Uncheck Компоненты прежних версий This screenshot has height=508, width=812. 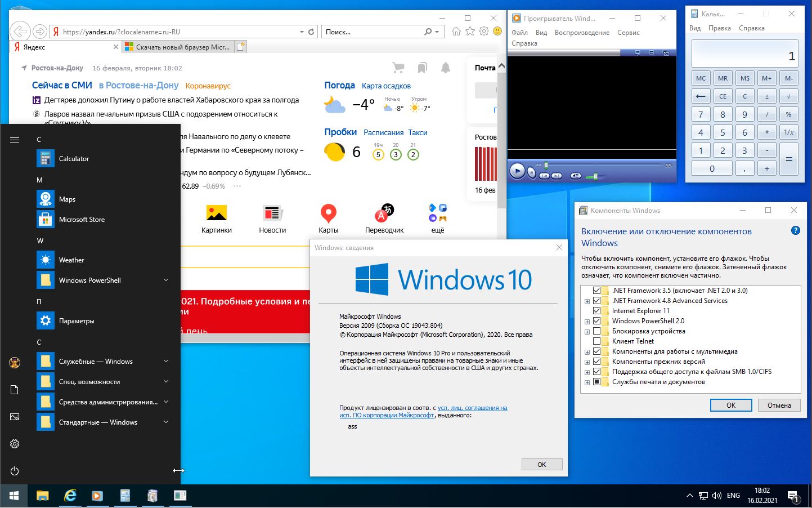coord(596,362)
